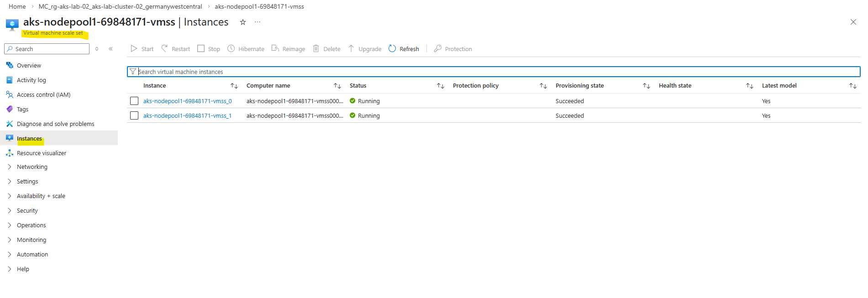Click the scale set icon beside the title
Viewport: 868px width, 298px height.
(x=12, y=24)
